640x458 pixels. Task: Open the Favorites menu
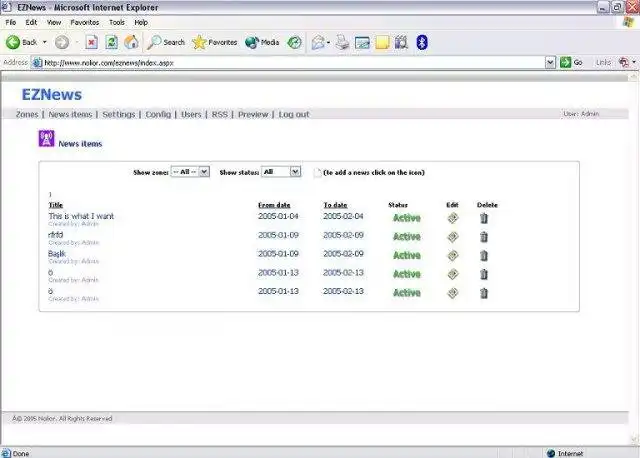coord(84,22)
